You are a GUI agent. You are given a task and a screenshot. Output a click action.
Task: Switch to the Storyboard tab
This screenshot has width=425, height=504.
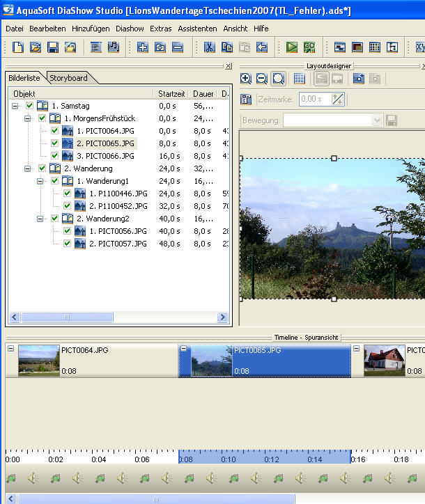68,78
